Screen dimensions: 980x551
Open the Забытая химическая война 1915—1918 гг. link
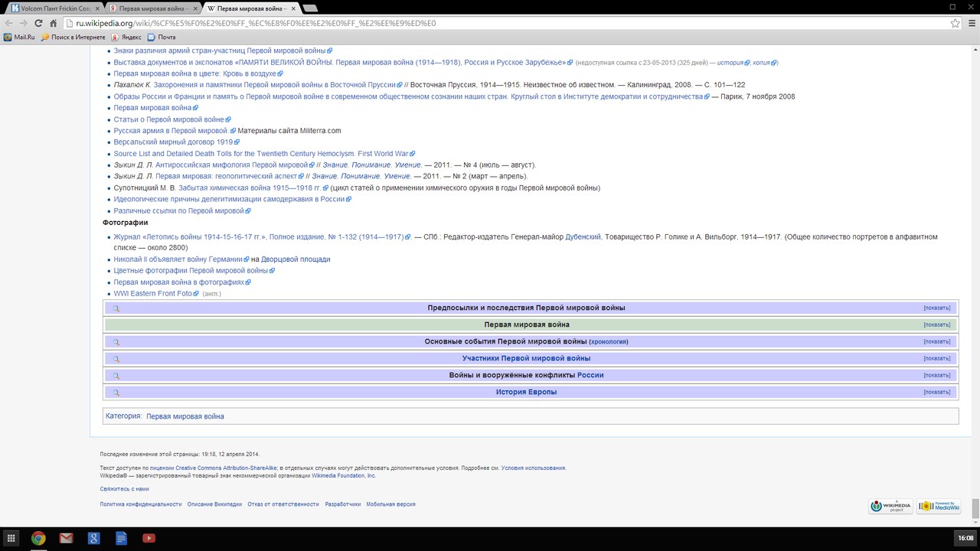(x=250, y=188)
